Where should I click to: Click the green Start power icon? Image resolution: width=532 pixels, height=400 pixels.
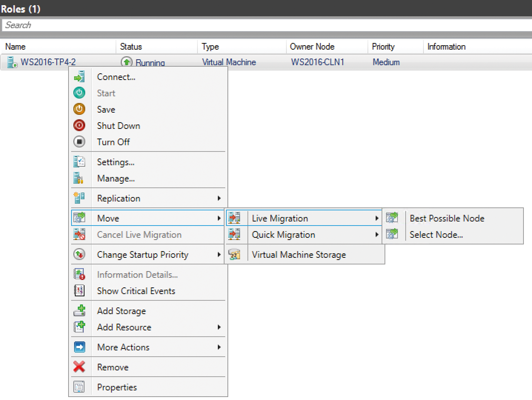pyautogui.click(x=79, y=93)
